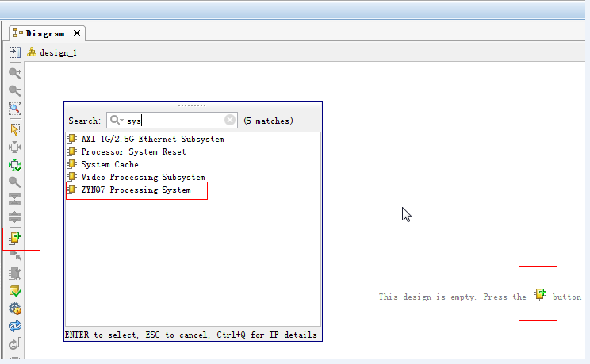590x364 pixels.
Task: Close the Diagram tab
Action: (77, 33)
